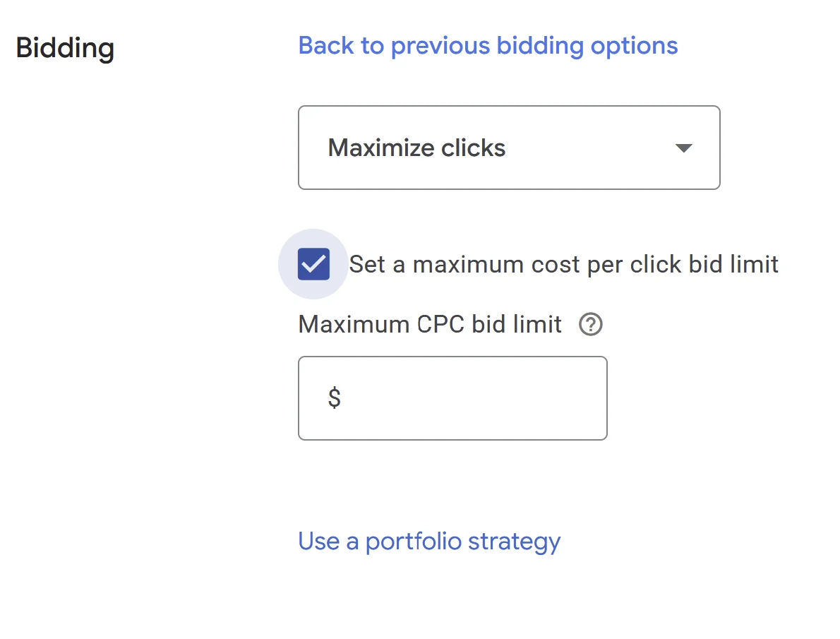Uncheck Set a maximum cost per click bid limit
This screenshot has height=639, width=840.
pos(313,264)
